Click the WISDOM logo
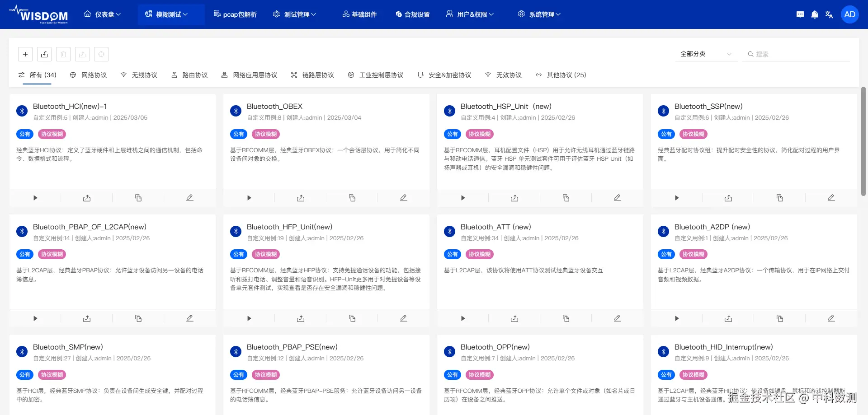The image size is (868, 415). point(39,14)
